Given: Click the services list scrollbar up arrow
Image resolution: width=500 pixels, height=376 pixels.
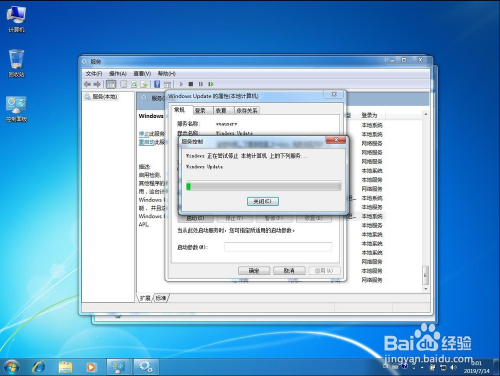Looking at the screenshot, I should [426, 114].
